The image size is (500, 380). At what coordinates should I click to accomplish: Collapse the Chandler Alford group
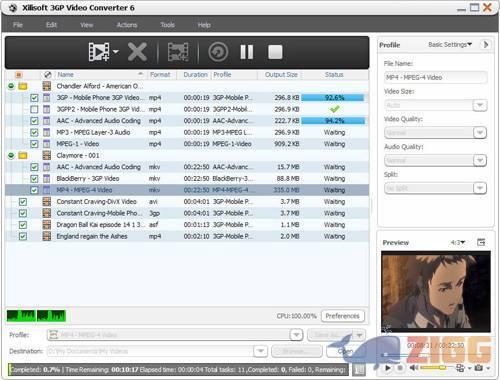click(11, 86)
